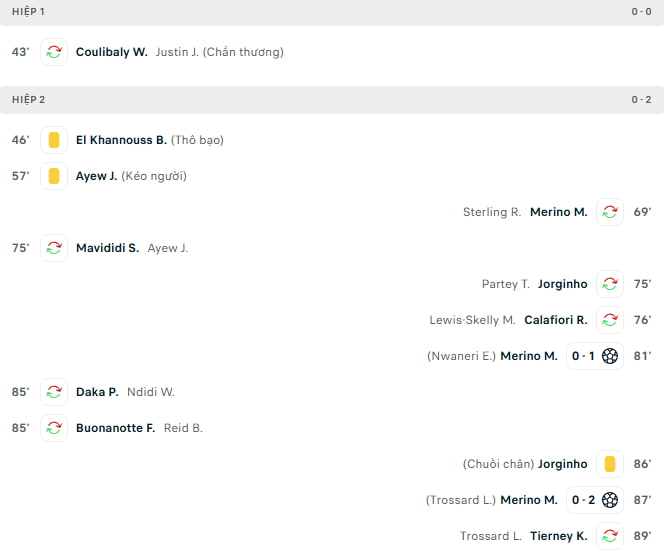Click the goal ball icon at 81'
This screenshot has height=559, width=666.
coord(610,356)
